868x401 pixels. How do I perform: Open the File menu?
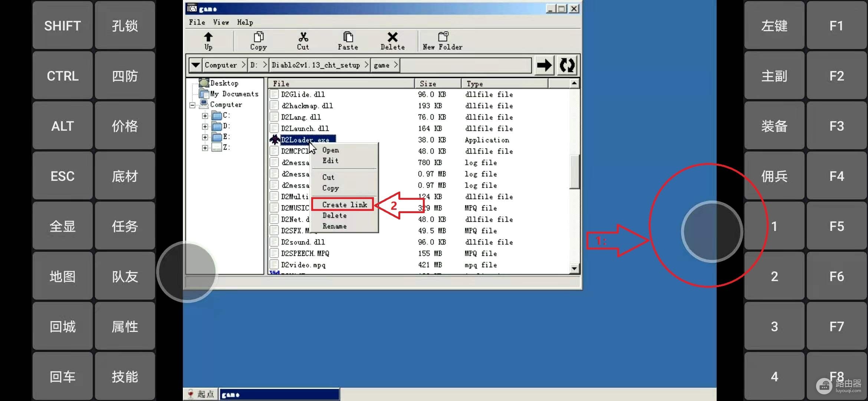click(x=197, y=22)
